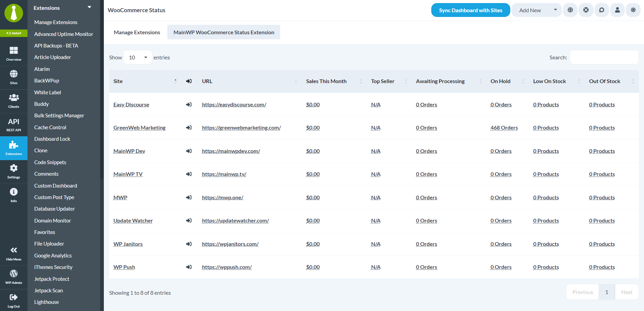
Task: Open REST API section
Action: pos(14,124)
